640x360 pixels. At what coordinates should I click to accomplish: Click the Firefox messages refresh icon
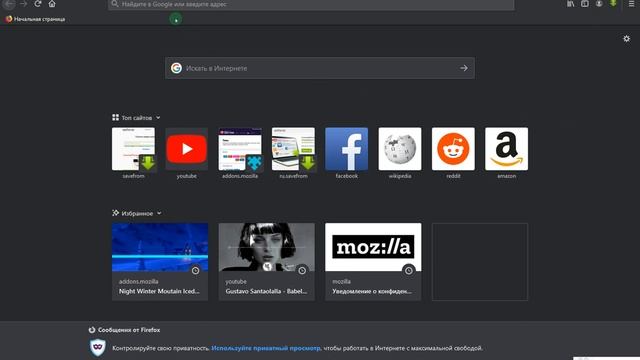pyautogui.click(x=92, y=330)
